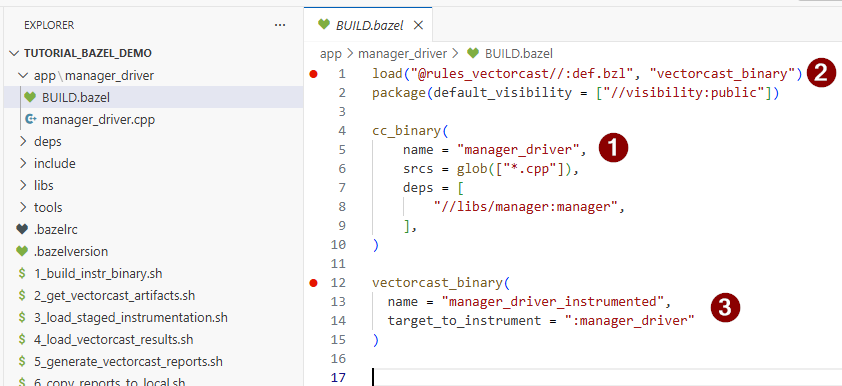Screen dimensions: 842x386
Task: Toggle the breakpoint on line 12
Action: pos(314,283)
